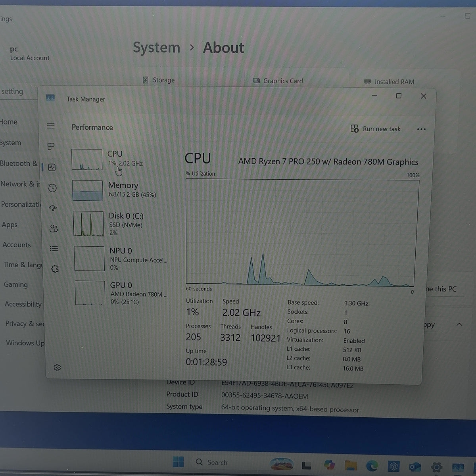Open Bluetooth & devices in Settings sidebar
This screenshot has height=476, width=476.
[x=19, y=163]
